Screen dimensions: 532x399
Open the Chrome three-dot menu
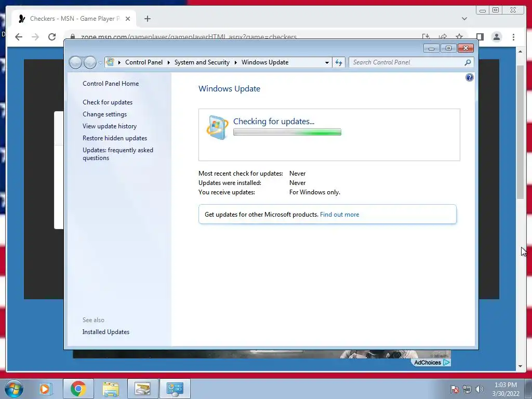(x=513, y=37)
